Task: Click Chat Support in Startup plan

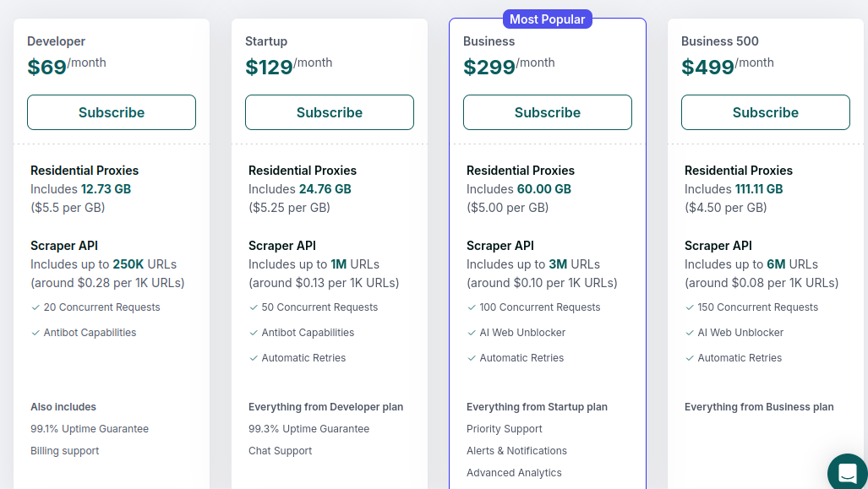Action: click(x=281, y=451)
